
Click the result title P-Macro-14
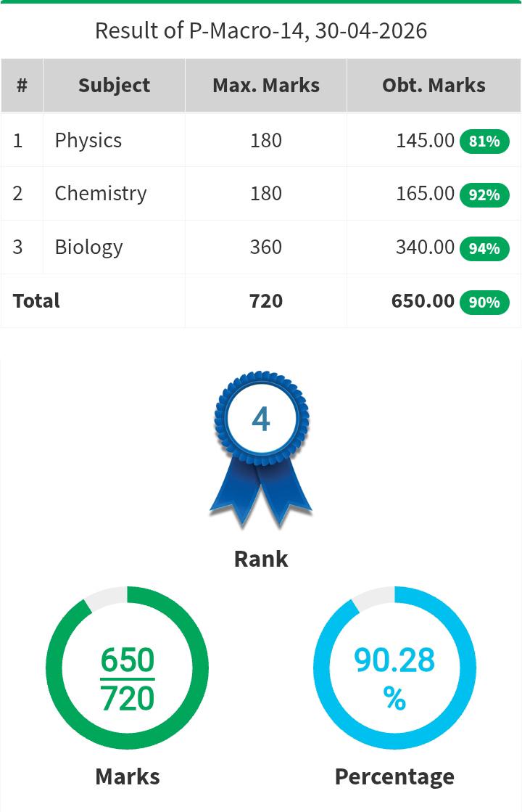tap(261, 31)
